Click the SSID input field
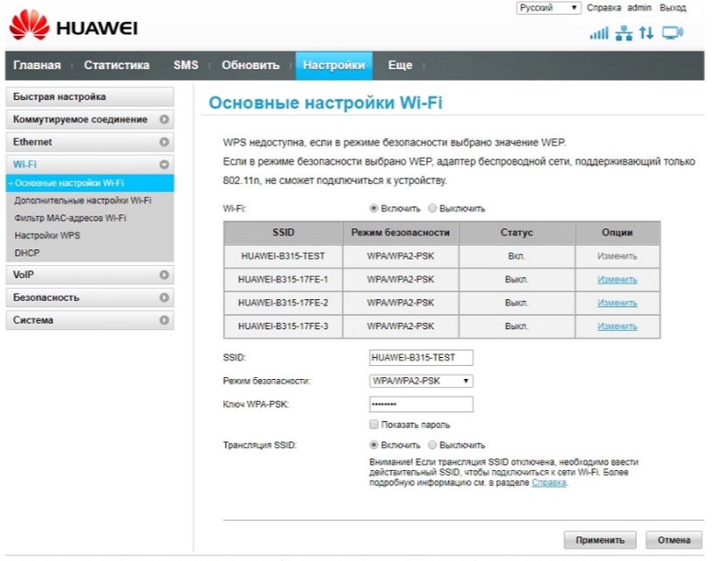The image size is (728, 561). coord(421,358)
